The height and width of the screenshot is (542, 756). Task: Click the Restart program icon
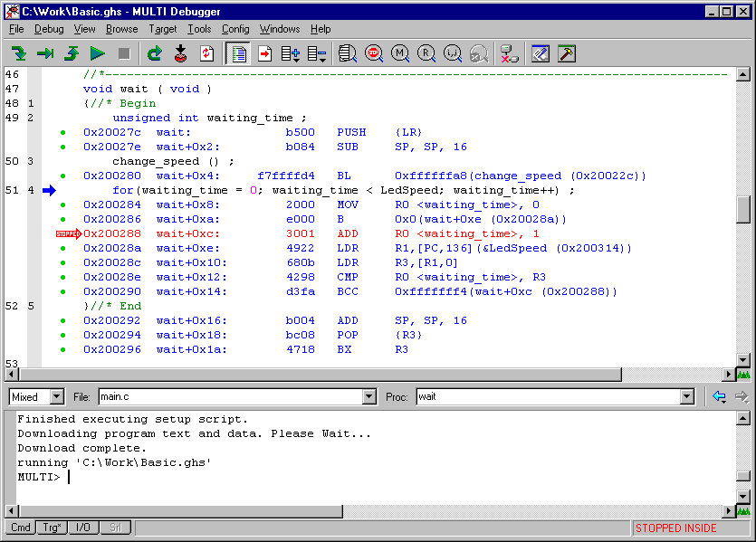[155, 53]
